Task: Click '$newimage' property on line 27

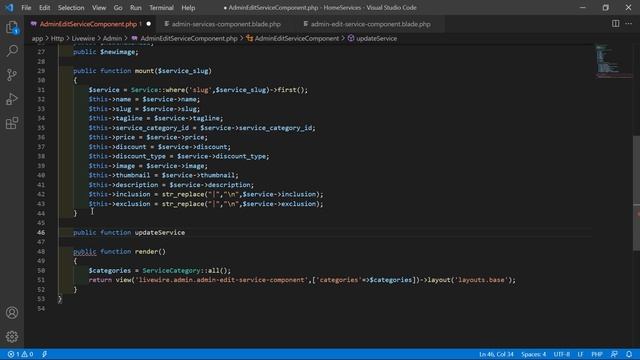Action: pyautogui.click(x=119, y=52)
